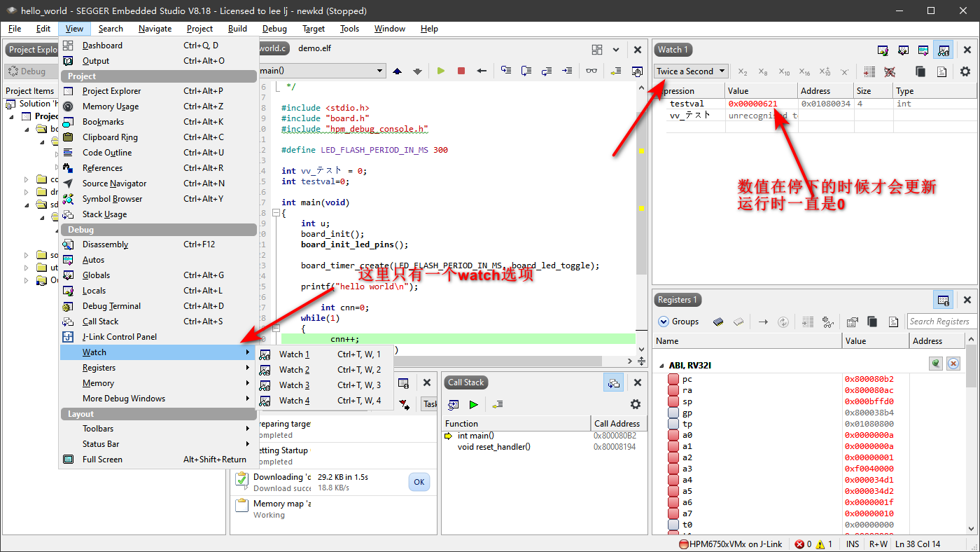
Task: Click the Call Stack panel title button
Action: [465, 382]
